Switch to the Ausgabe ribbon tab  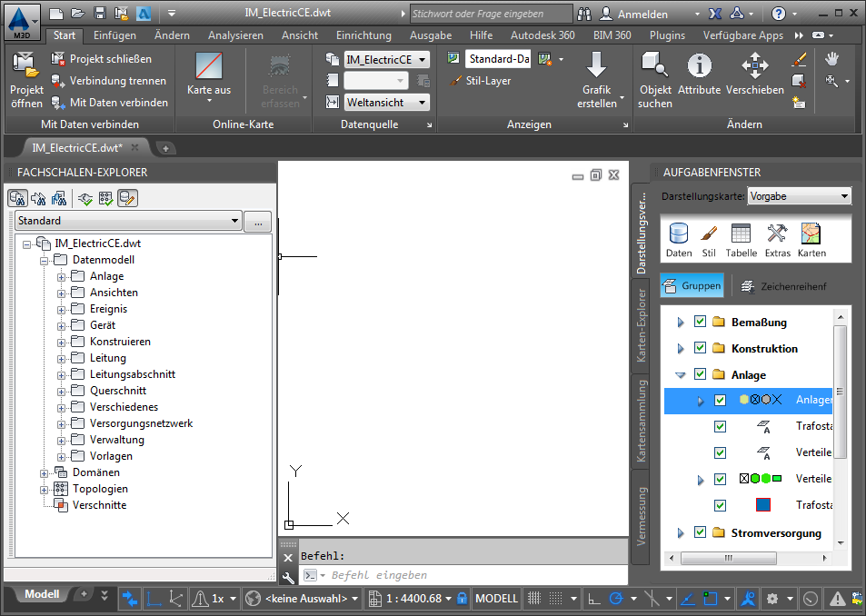[x=431, y=35]
